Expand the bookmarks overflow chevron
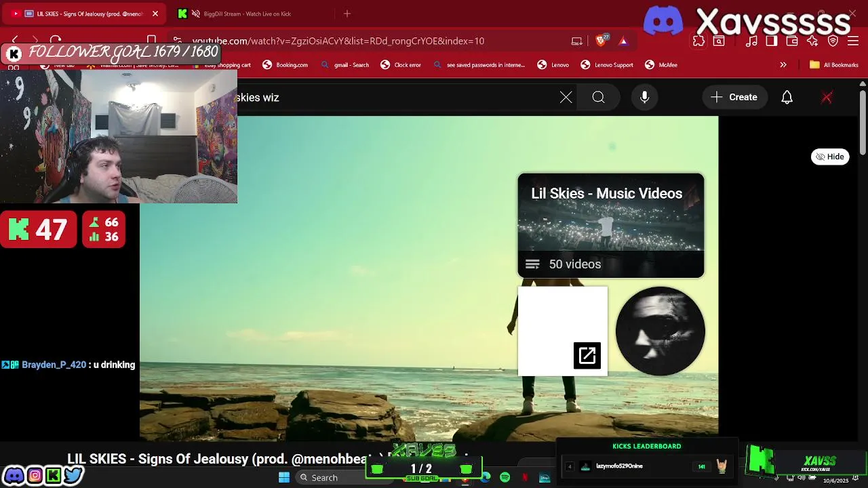 point(783,65)
